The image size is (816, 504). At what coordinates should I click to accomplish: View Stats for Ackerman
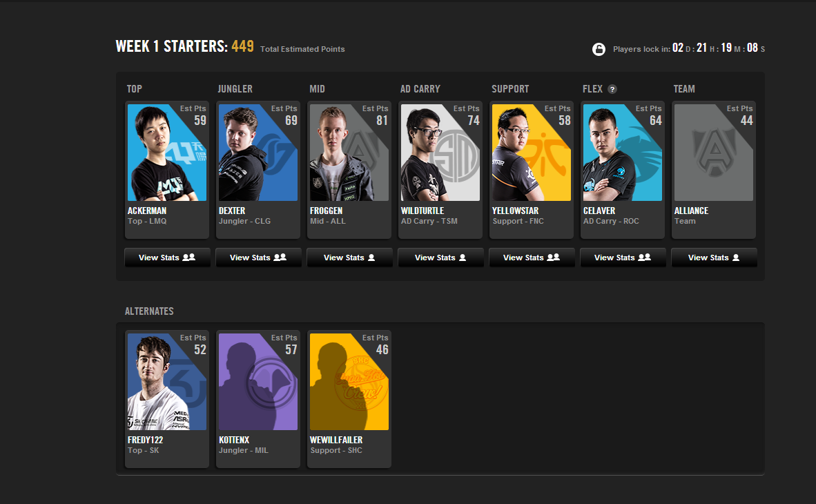[167, 258]
